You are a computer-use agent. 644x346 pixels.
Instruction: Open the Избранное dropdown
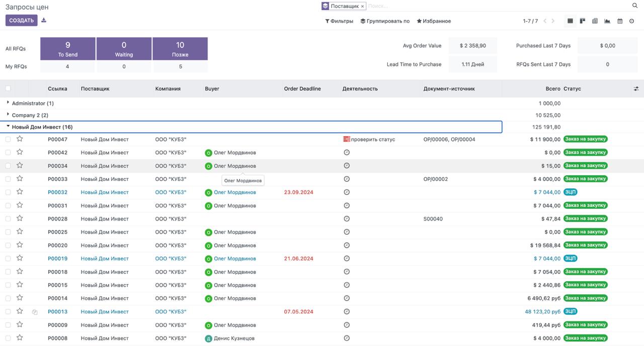[x=434, y=21]
